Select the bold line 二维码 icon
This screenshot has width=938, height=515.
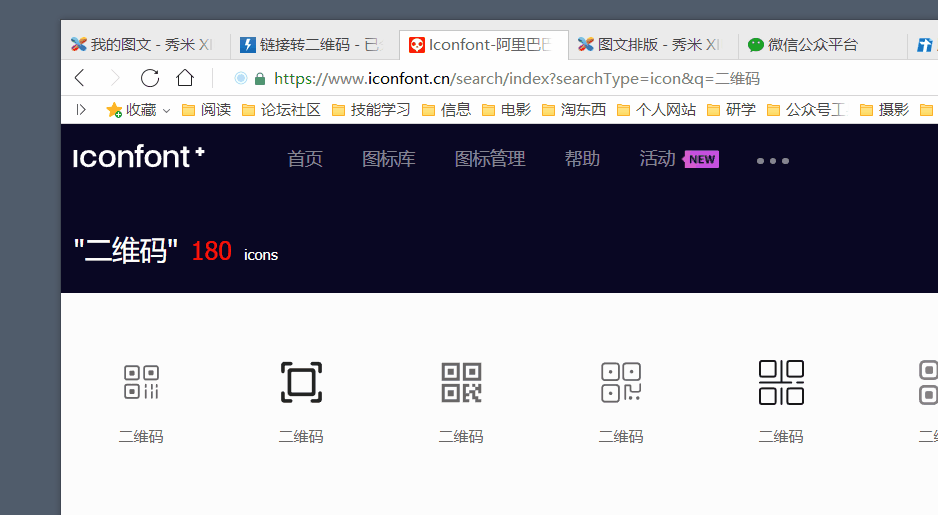pos(781,382)
